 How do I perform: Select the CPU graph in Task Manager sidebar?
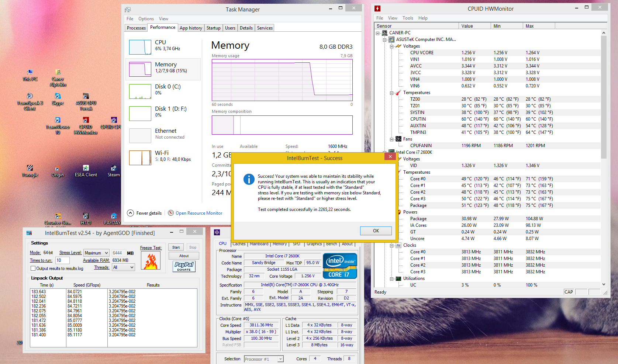click(140, 47)
